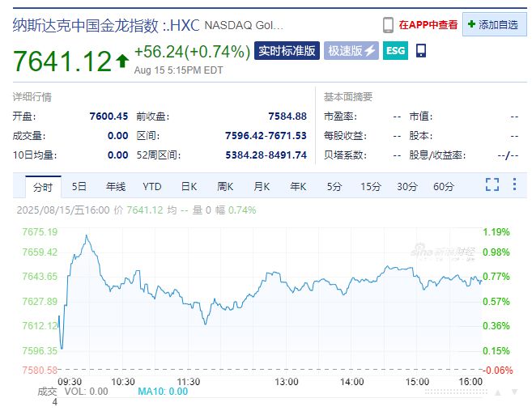Image resolution: width=532 pixels, height=411 pixels.
Task: Switch to the 年K chart tab
Action: pyautogui.click(x=298, y=187)
